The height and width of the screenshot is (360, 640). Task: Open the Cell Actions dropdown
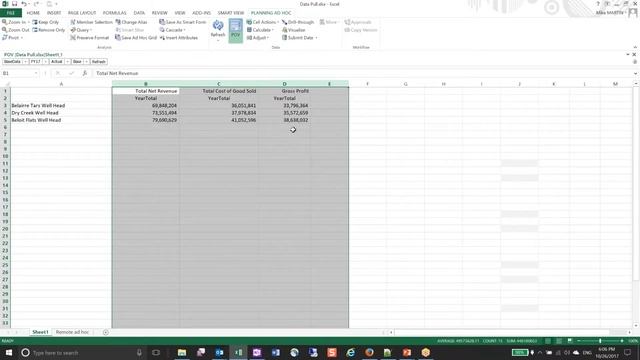(263, 22)
